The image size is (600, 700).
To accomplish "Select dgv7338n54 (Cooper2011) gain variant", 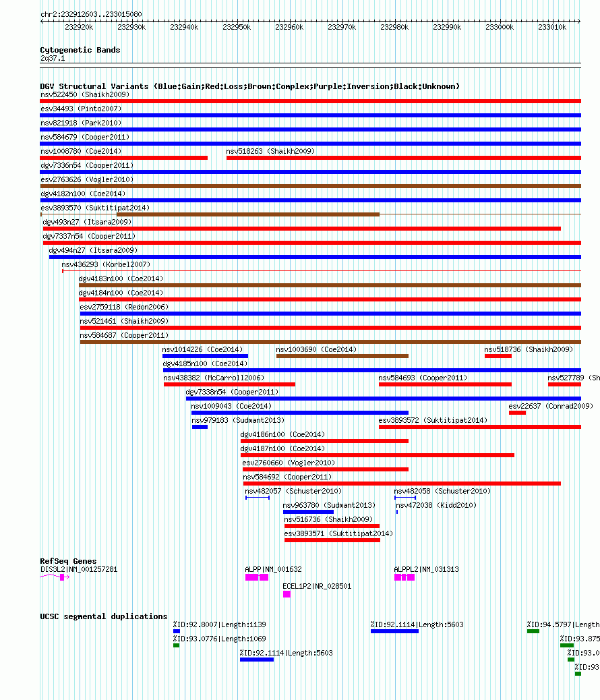I will point(384,399).
